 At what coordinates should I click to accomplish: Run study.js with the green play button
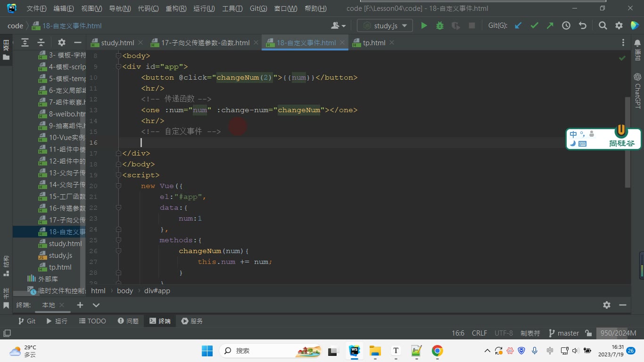tap(424, 25)
